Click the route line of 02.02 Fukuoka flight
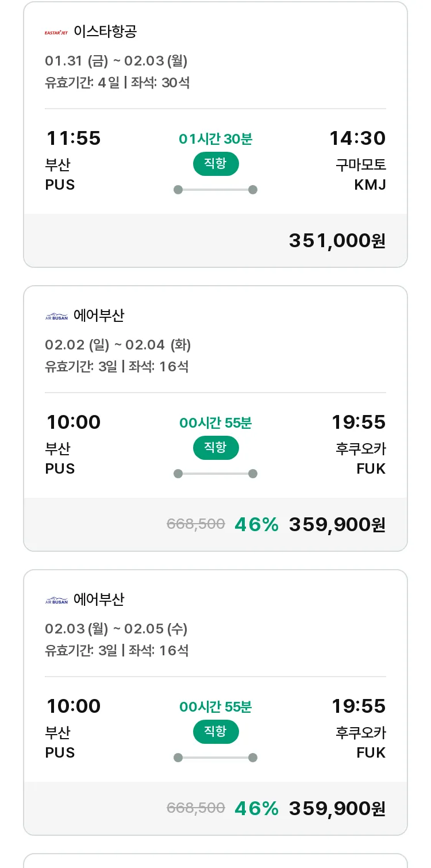The image size is (431, 868). [x=215, y=474]
